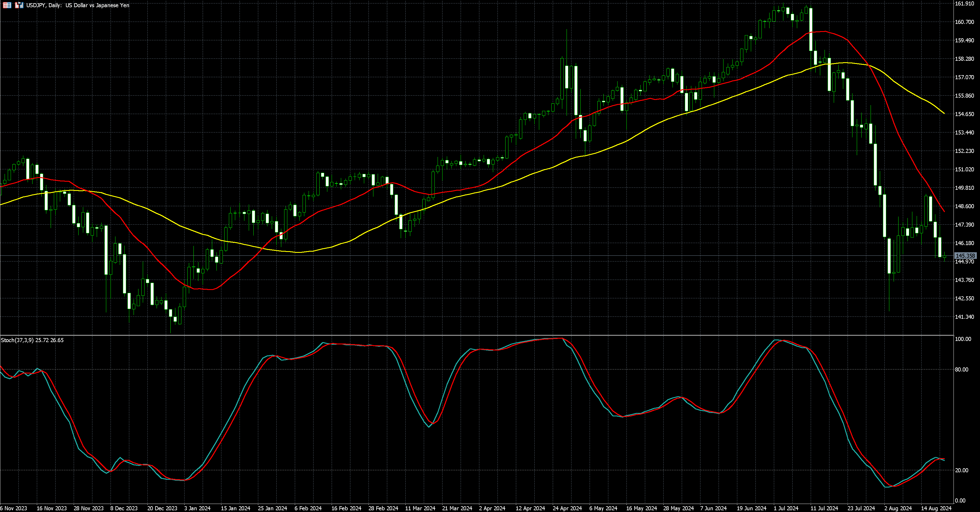The image size is (980, 512).
Task: Click the 24 Apr 2024 date label
Action: [567, 508]
